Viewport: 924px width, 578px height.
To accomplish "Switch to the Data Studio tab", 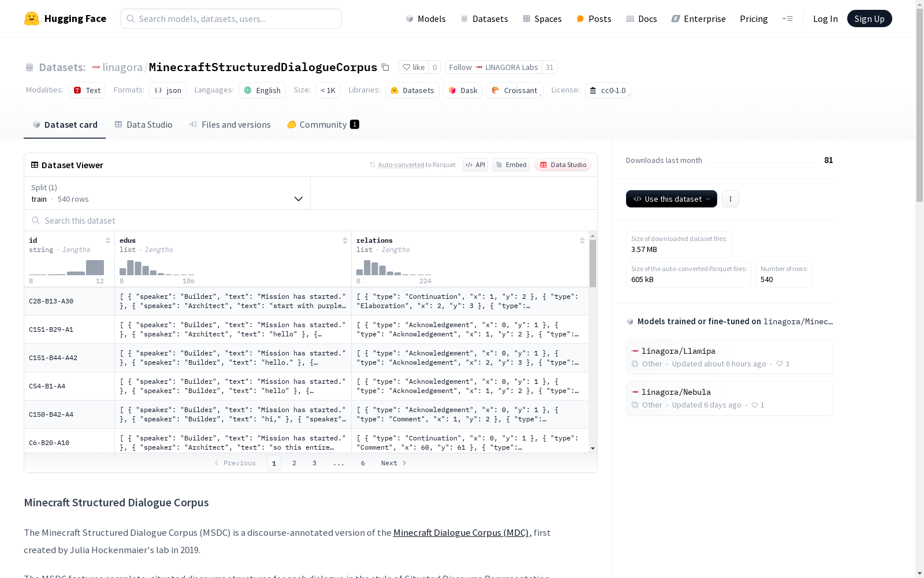I will coord(143,125).
